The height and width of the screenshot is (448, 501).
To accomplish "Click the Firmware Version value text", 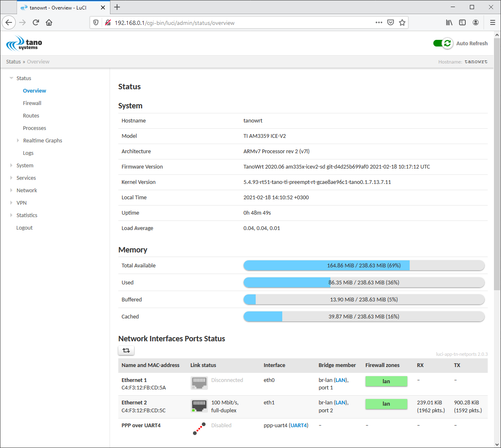I will [x=337, y=166].
